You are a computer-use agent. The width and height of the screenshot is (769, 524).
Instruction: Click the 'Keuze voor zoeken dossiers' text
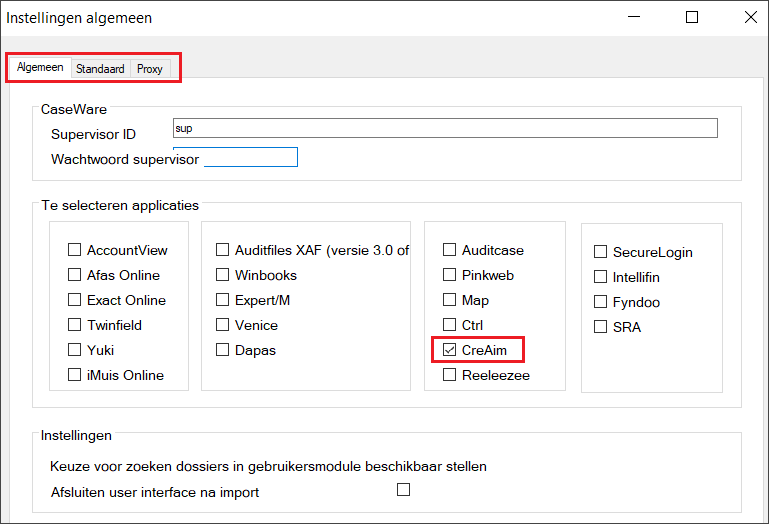268,467
